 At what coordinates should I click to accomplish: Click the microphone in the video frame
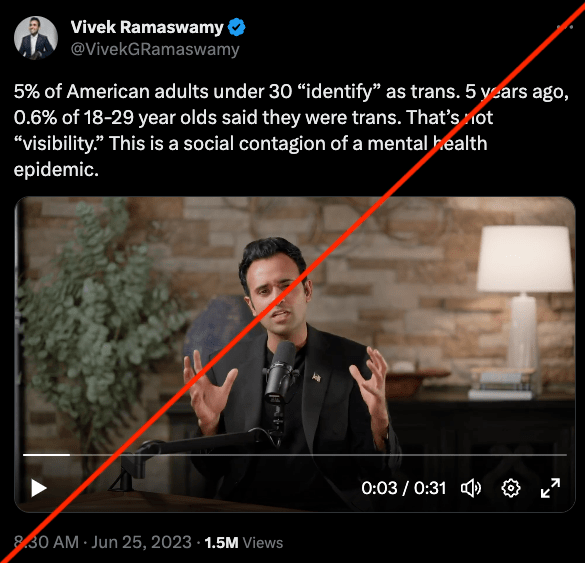click(280, 373)
